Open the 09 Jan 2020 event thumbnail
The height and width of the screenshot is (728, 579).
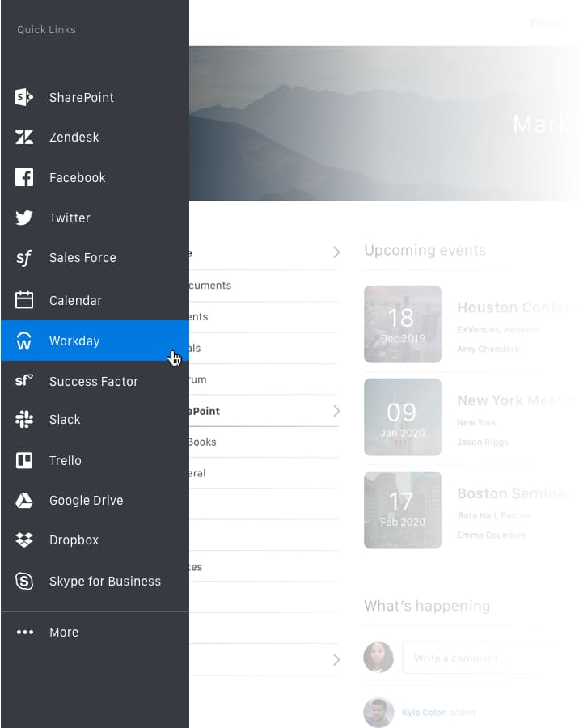(x=403, y=417)
